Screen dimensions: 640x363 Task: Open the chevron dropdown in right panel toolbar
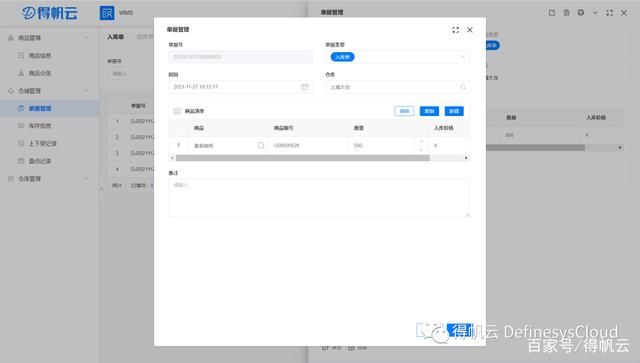pyautogui.click(x=595, y=13)
